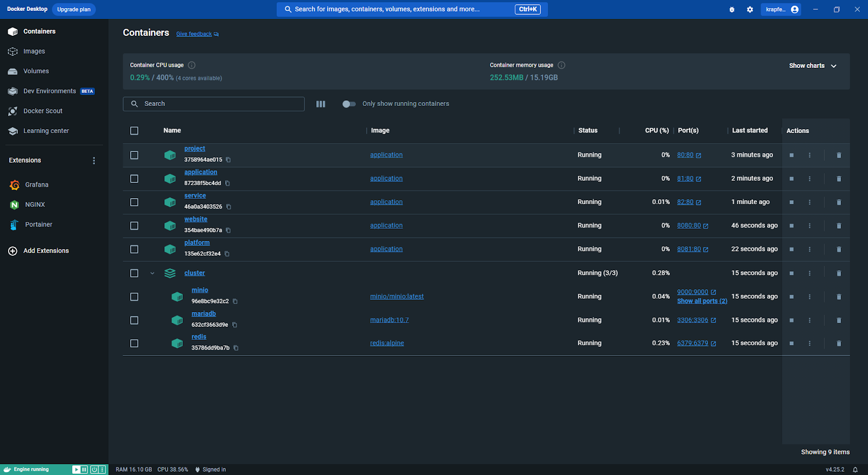Select all containers with the header checkbox

[135, 131]
